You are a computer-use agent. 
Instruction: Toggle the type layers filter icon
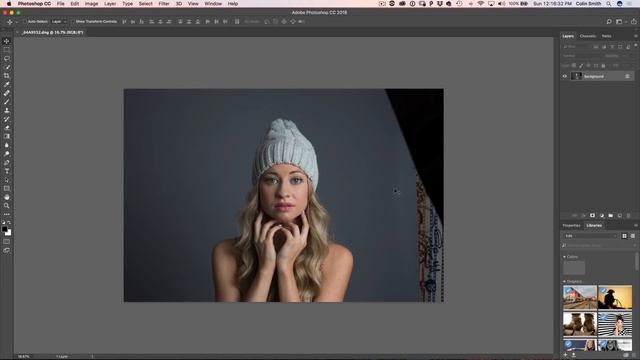point(612,47)
